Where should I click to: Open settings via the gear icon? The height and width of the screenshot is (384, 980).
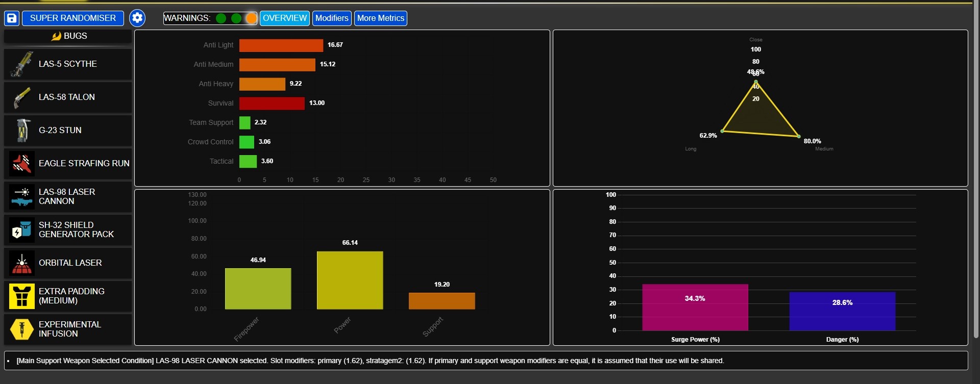137,18
